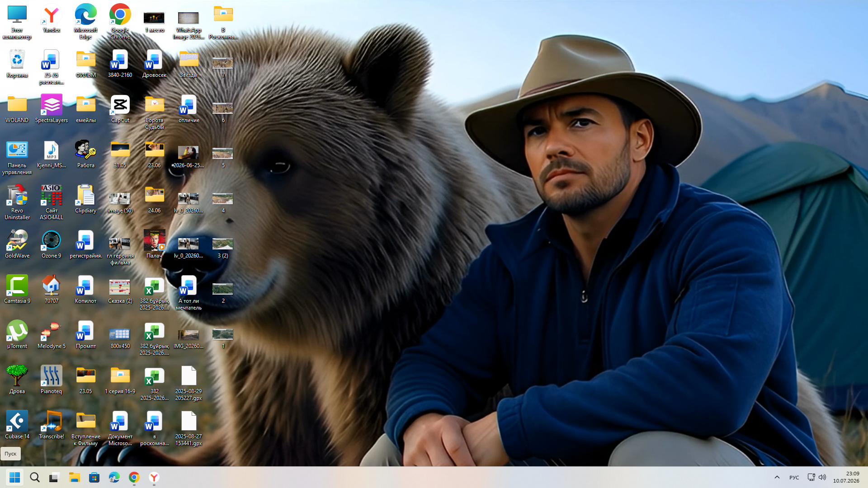Image resolution: width=868 pixels, height=488 pixels.
Task: Launch GoldWave from the desktop
Action: pos(17,244)
